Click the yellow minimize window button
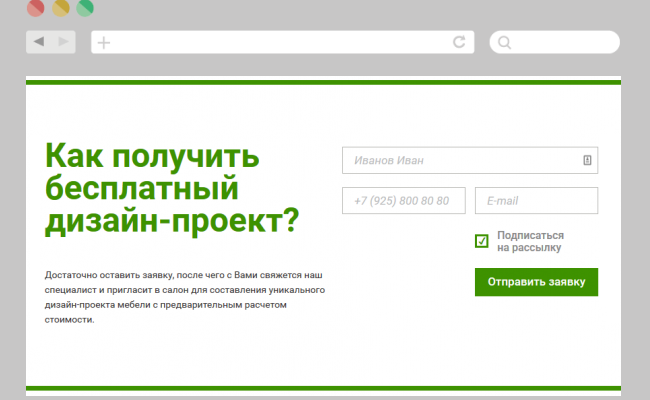 click(60, 9)
